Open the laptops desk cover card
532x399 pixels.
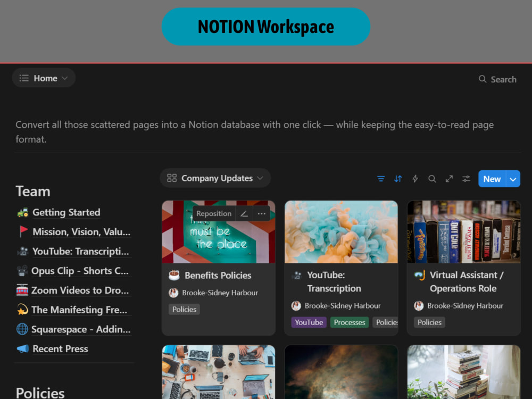(x=219, y=372)
